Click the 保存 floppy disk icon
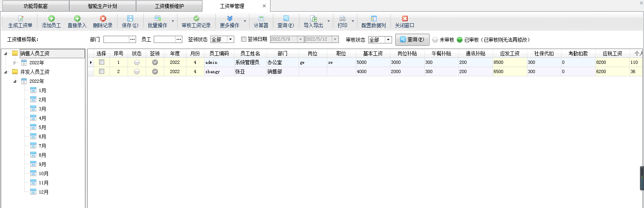 [130, 18]
